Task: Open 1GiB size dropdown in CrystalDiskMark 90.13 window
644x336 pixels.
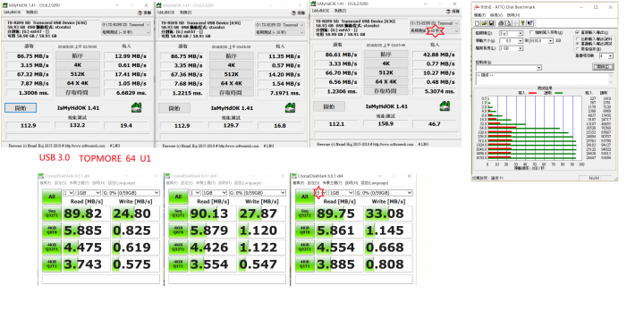Action: click(x=215, y=193)
